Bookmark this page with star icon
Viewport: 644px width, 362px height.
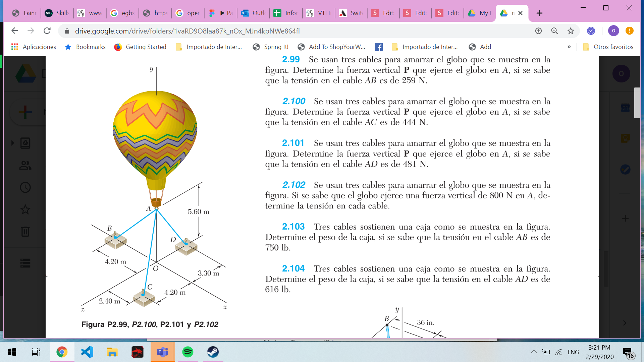click(x=571, y=31)
